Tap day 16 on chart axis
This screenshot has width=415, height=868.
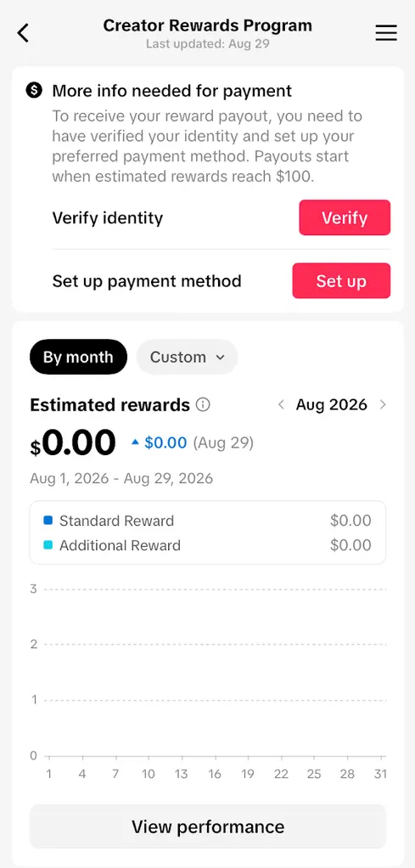tap(215, 774)
